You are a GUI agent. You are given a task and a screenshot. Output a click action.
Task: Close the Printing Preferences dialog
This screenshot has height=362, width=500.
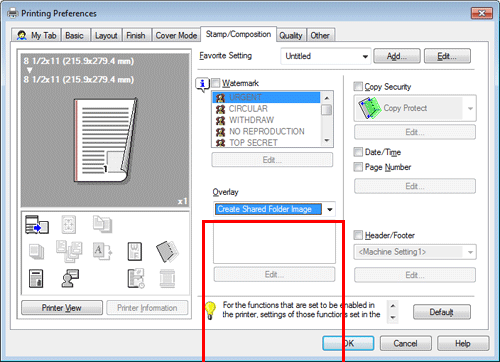482,13
